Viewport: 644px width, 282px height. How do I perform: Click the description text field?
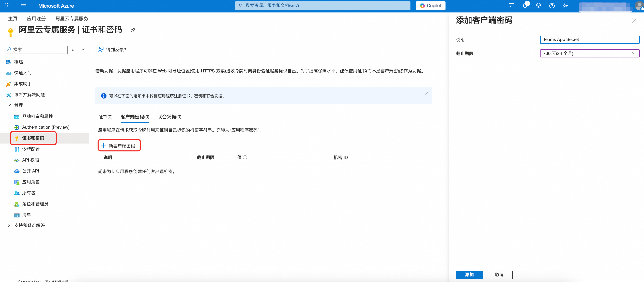tap(590, 39)
